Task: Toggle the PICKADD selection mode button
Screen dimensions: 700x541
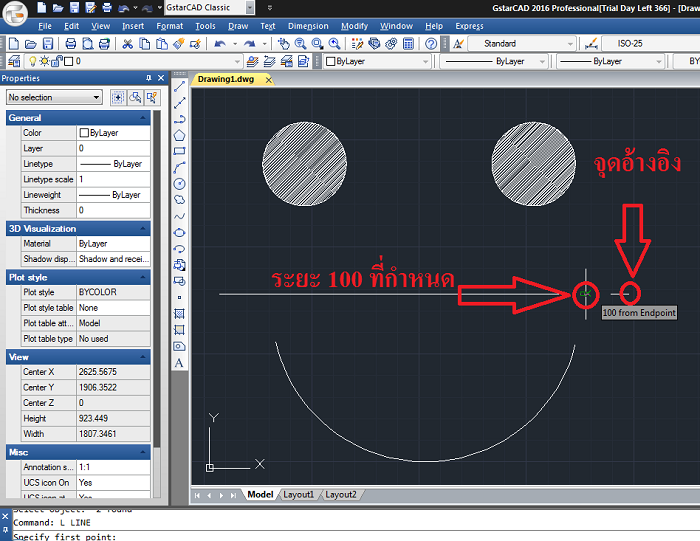Action: click(x=118, y=97)
